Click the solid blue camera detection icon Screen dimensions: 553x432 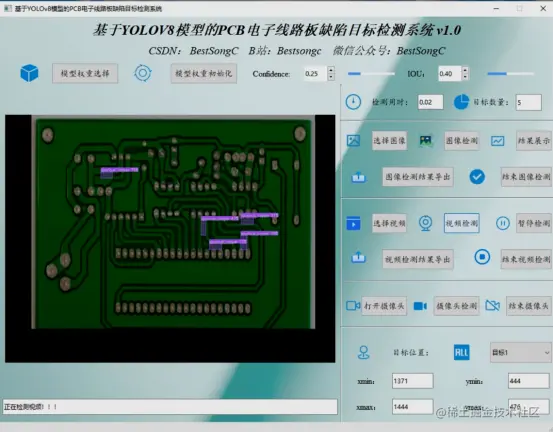420,306
